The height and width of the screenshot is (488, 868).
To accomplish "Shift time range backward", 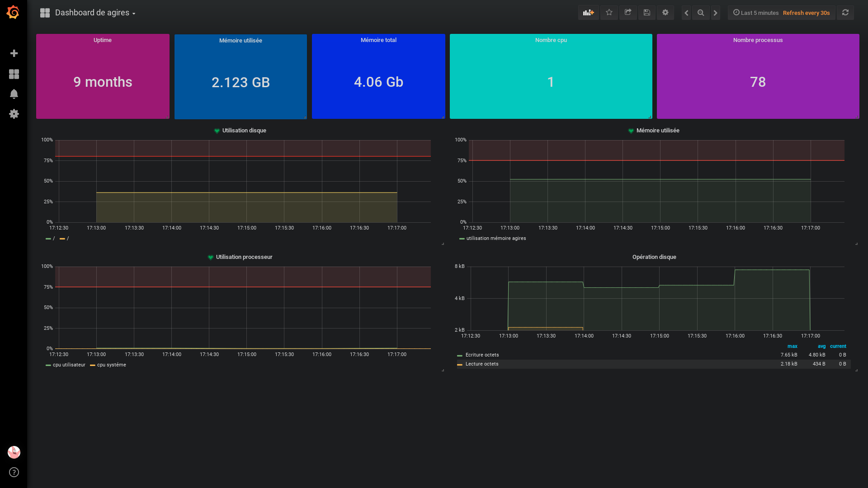I will (x=686, y=13).
